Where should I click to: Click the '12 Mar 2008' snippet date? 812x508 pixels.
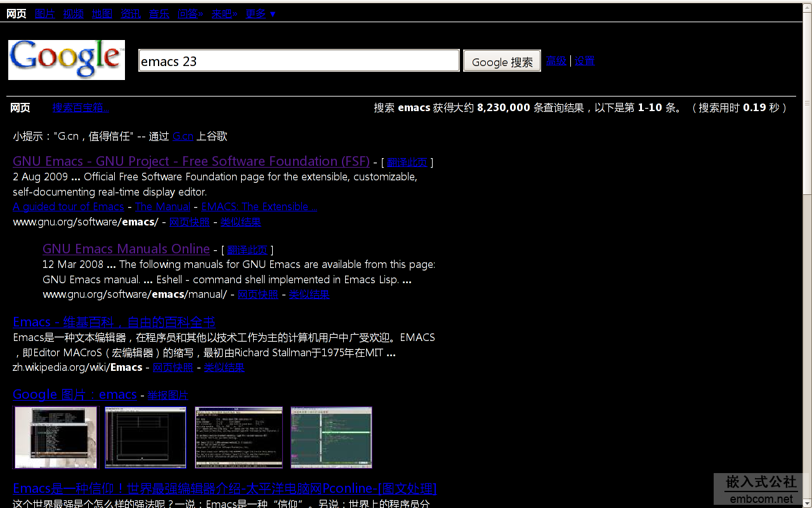click(x=73, y=264)
